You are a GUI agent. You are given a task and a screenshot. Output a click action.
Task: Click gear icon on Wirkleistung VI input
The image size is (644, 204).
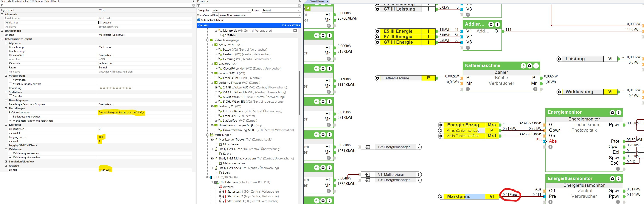[x=559, y=92]
